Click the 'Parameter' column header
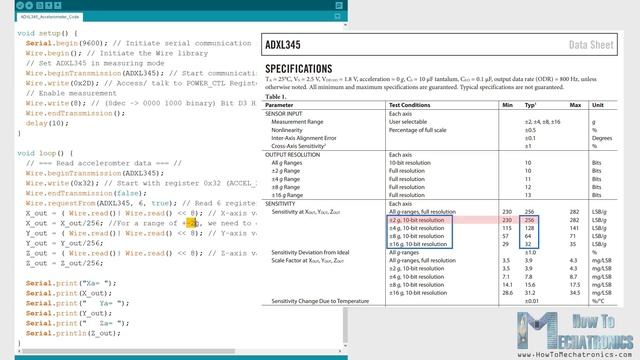Screen dimensions: 640x360 point(279,105)
